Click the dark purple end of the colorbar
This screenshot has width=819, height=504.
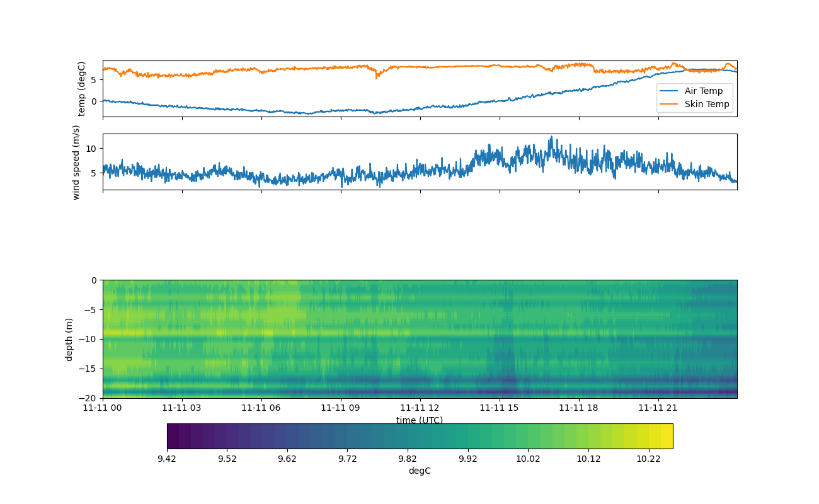(x=173, y=436)
